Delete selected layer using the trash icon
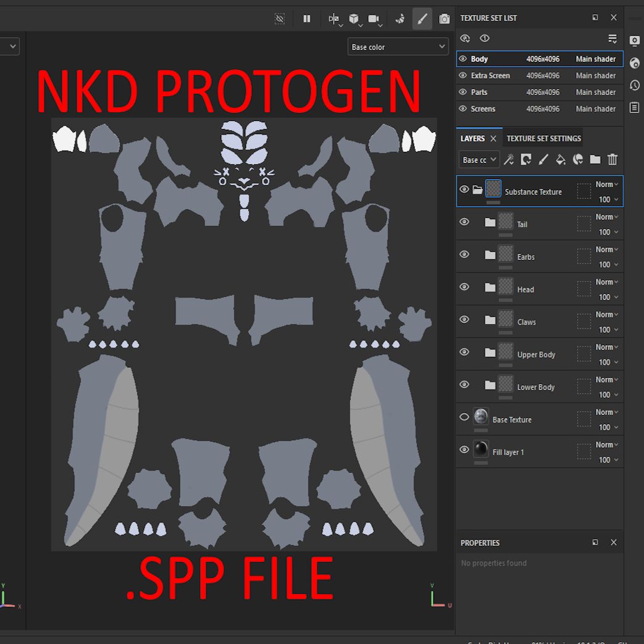Screen dimensions: 644x644 [612, 159]
